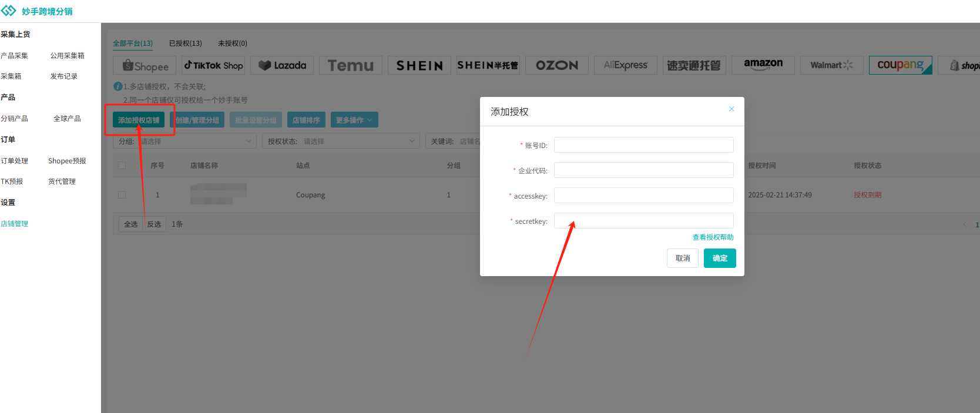Open 发布记录 in the sidebar

coord(64,76)
